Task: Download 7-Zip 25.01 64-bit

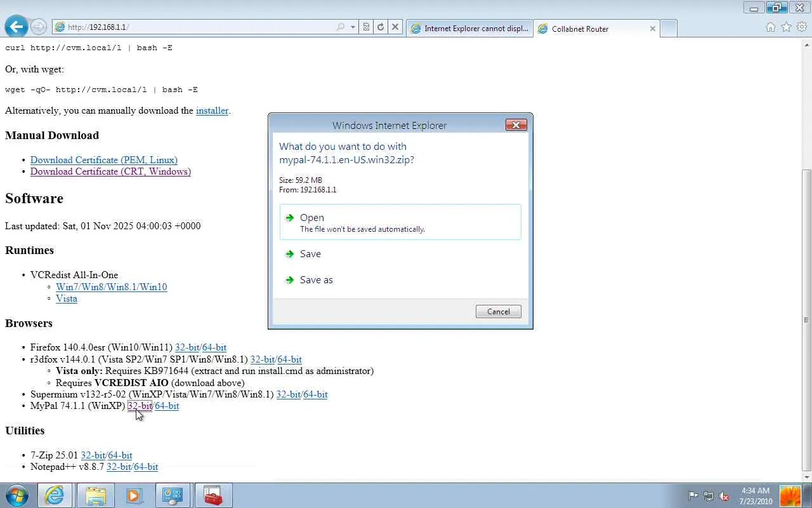Action: click(x=121, y=455)
